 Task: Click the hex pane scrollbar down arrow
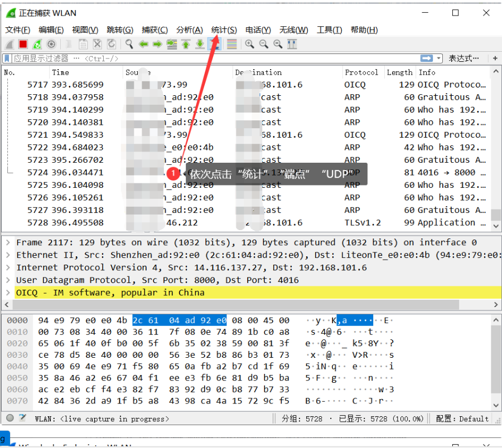[x=496, y=405]
